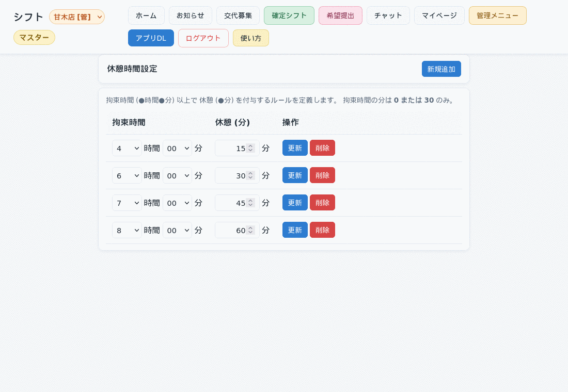This screenshot has height=392, width=568.
Task: Open 交代募集 page
Action: [x=238, y=15]
